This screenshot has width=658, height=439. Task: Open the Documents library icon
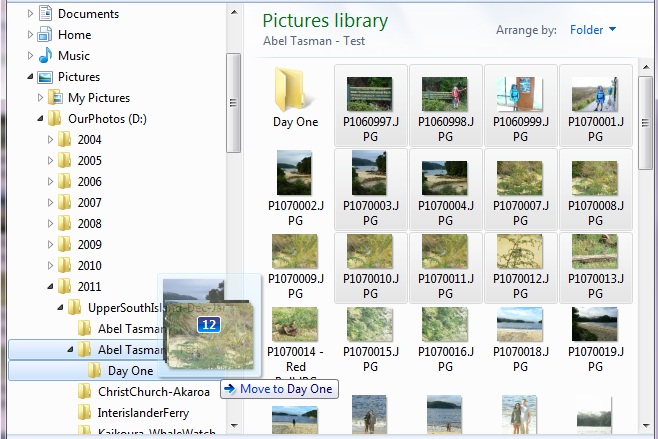tap(45, 13)
